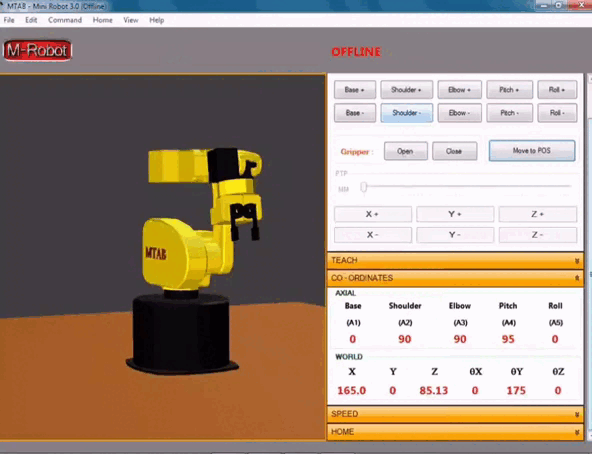This screenshot has height=454, width=592.
Task: Click the HOME panel header label
Action: (342, 432)
